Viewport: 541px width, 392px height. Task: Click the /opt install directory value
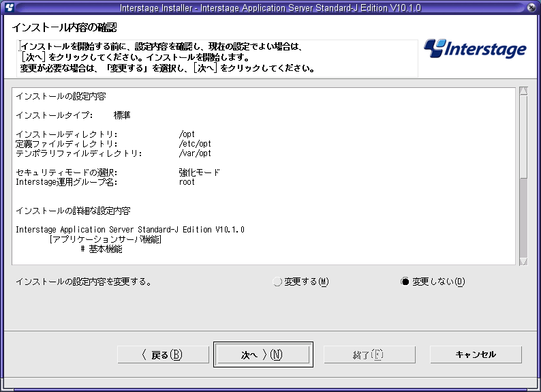coord(187,134)
